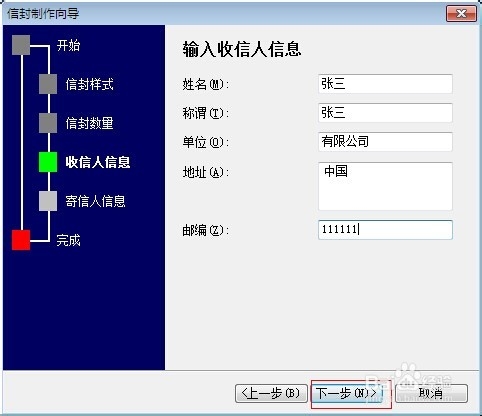Select the 完成 step label
The width and height of the screenshot is (482, 416).
pyautogui.click(x=68, y=240)
